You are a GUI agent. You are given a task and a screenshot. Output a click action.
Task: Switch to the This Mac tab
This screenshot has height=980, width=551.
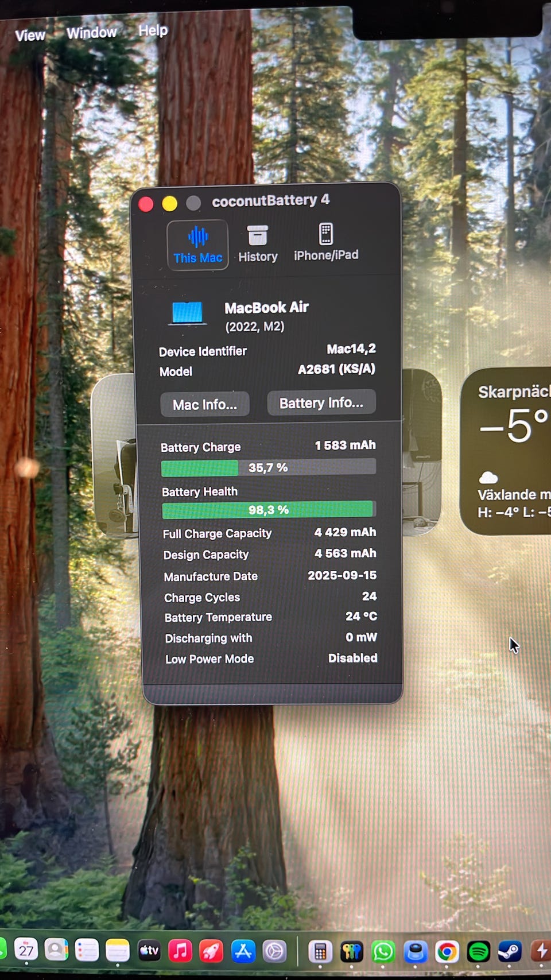click(197, 245)
